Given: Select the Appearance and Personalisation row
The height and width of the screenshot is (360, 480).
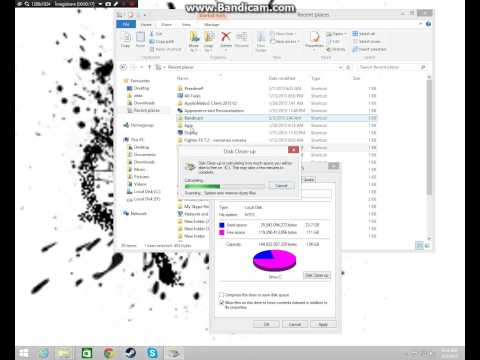Looking at the screenshot, I should pyautogui.click(x=276, y=111).
